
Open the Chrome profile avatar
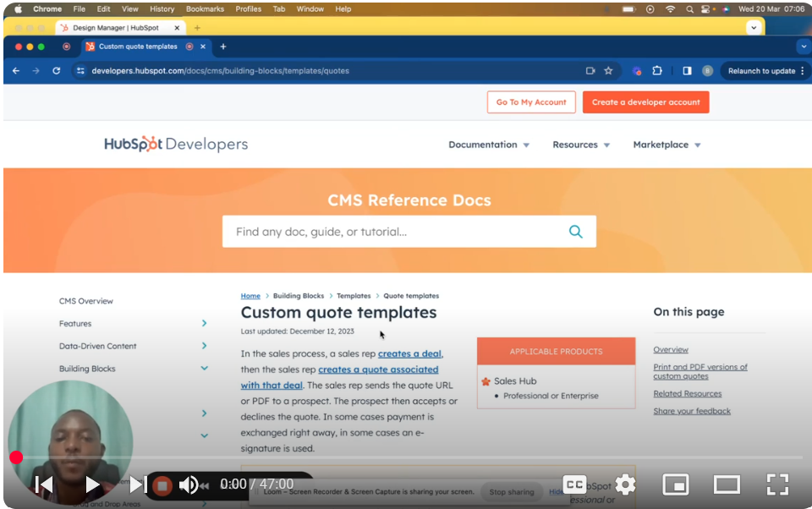[x=707, y=71]
